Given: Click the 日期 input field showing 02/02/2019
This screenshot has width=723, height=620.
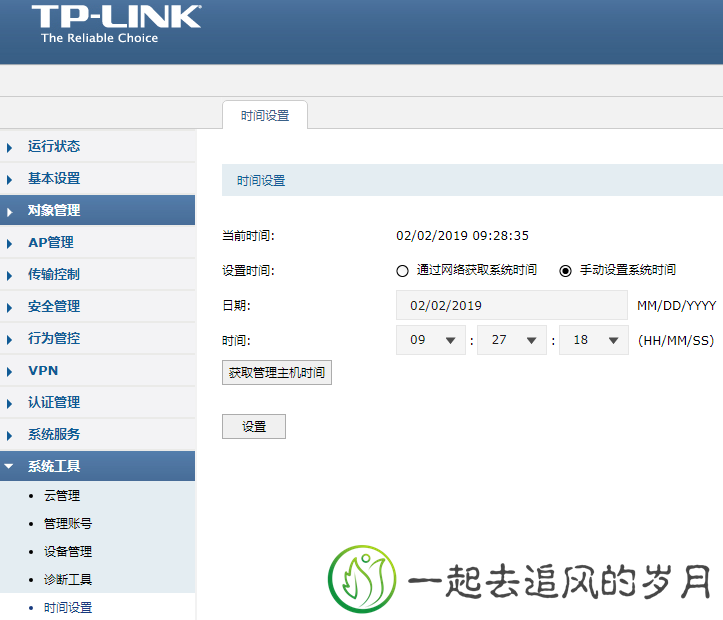Looking at the screenshot, I should tap(512, 305).
